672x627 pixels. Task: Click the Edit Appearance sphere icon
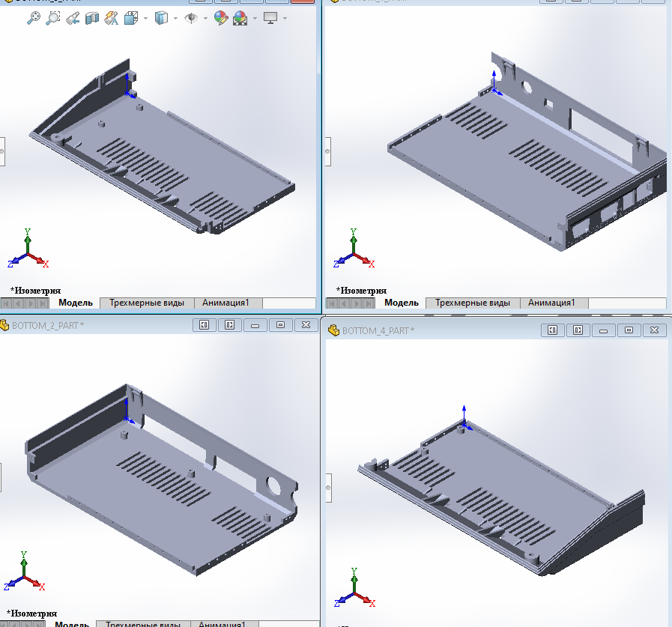tap(221, 19)
